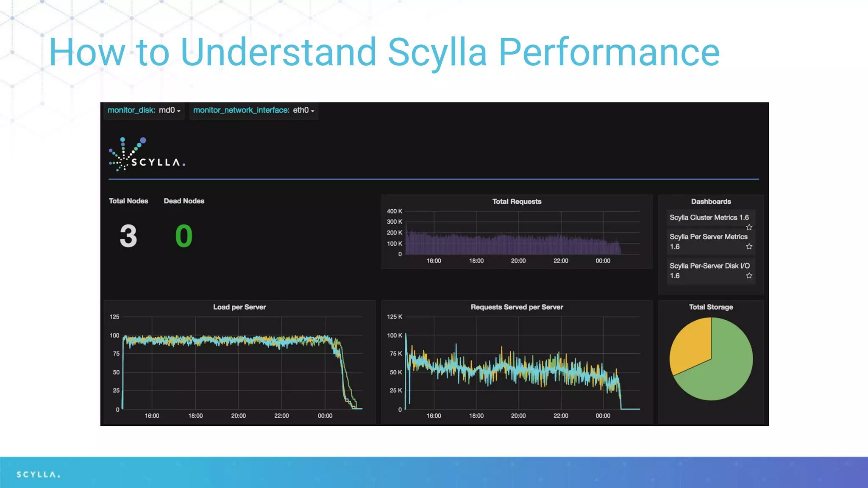Open Scylla Per Server Metrics 1.6 link
868x488 pixels.
(708, 237)
